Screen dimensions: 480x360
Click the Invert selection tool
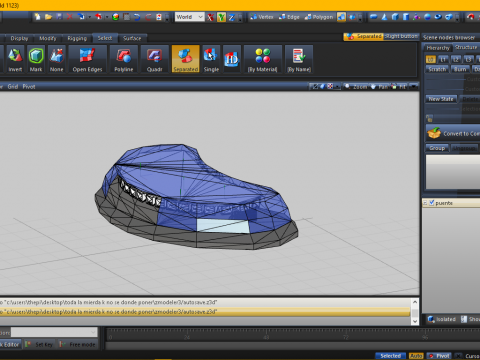pyautogui.click(x=15, y=59)
